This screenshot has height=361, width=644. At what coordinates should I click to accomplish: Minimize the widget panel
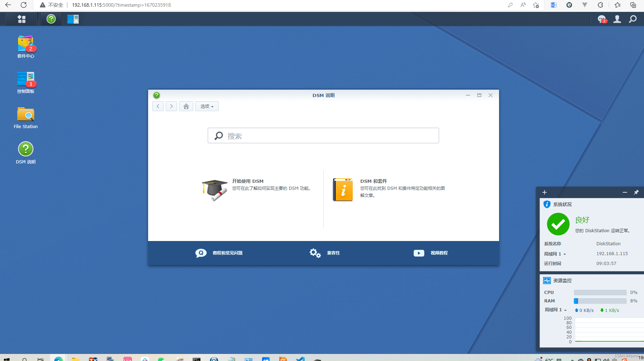click(x=625, y=192)
